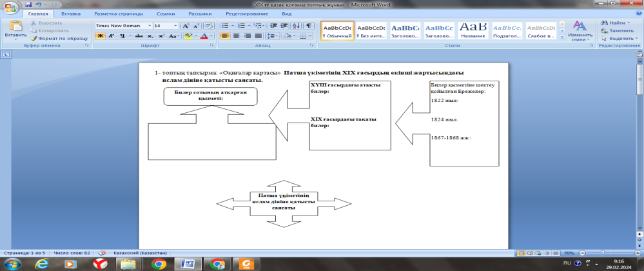The image size is (644, 271).
Task: Apply Обычный style
Action: (337, 31)
